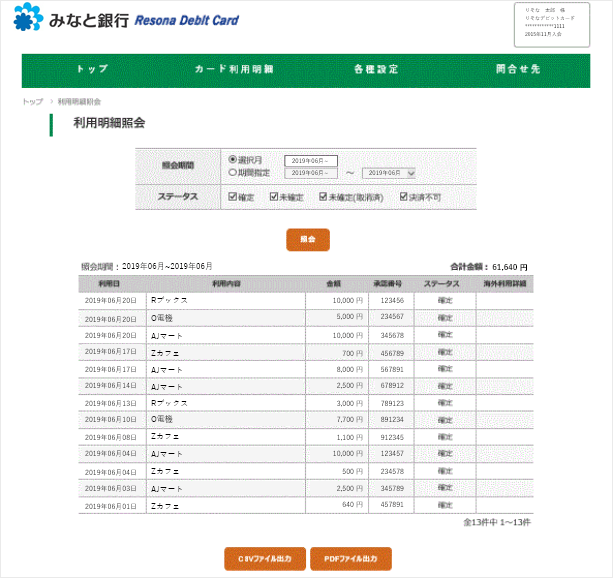Select the 選択月 radio button
613x578 pixels.
coord(233,159)
